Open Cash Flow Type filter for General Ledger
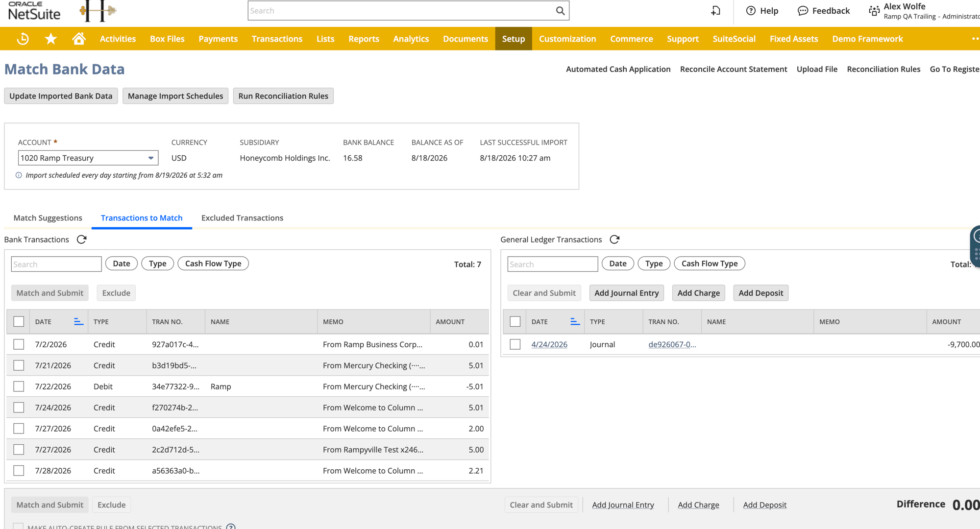Viewport: 980px width, 529px height. (710, 264)
